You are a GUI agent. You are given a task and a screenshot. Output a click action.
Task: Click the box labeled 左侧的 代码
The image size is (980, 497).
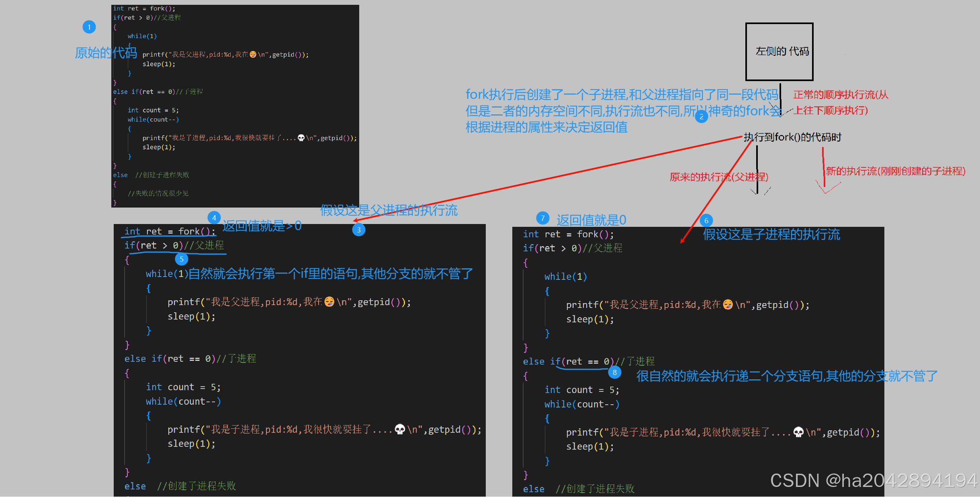coord(779,52)
